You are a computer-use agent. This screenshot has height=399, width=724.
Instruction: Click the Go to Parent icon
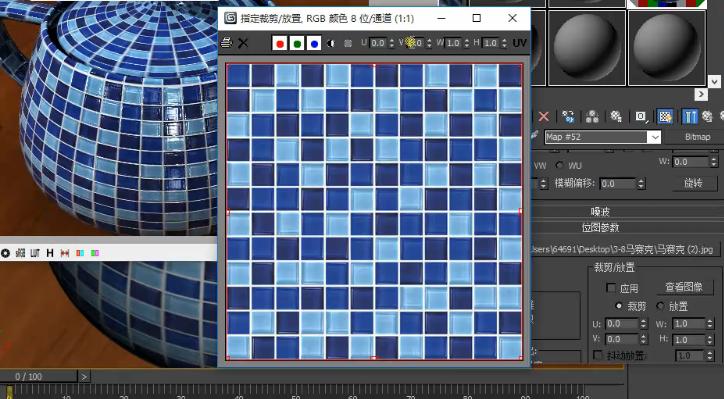(706, 116)
